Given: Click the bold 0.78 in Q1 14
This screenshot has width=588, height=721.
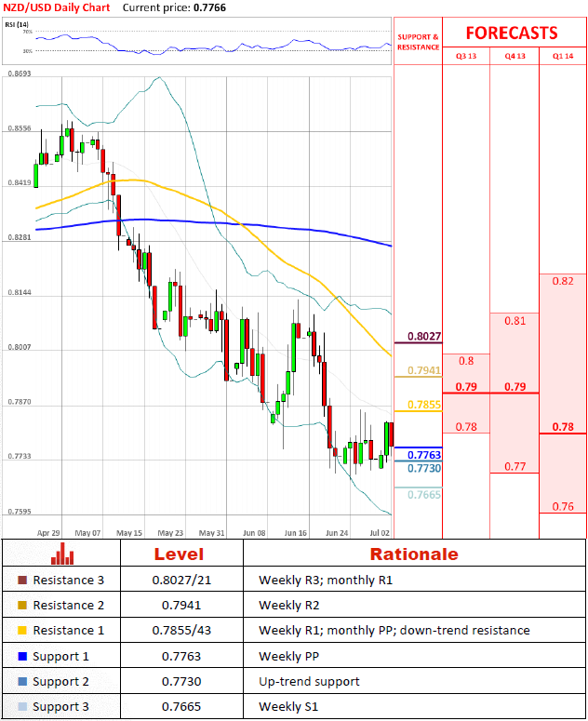Looking at the screenshot, I should click(x=563, y=427).
